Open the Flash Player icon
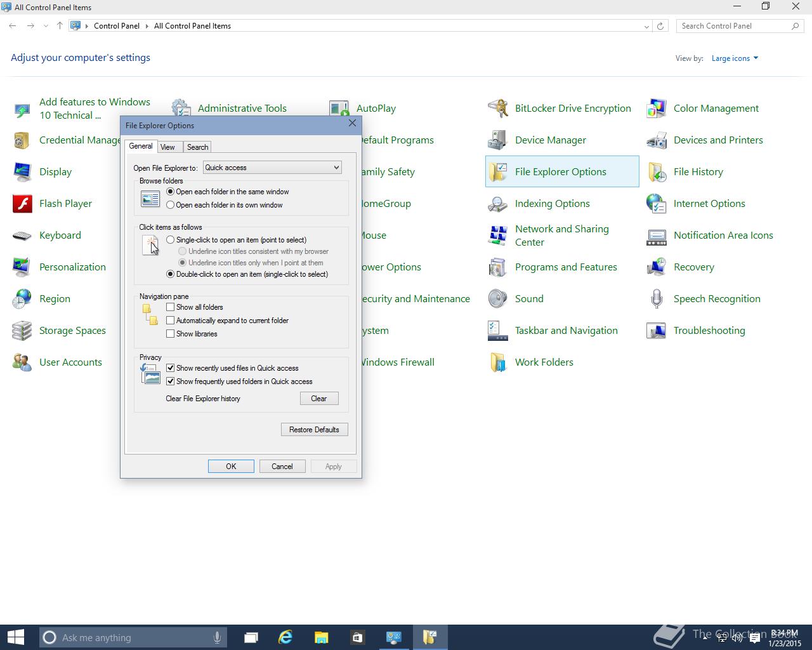The width and height of the screenshot is (812, 650). pos(22,203)
